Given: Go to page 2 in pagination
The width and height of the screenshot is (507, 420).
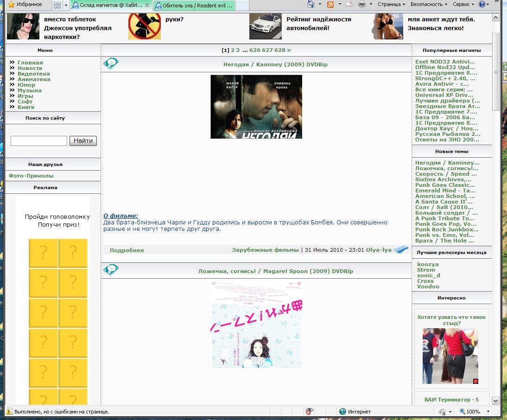Looking at the screenshot, I should (x=233, y=50).
